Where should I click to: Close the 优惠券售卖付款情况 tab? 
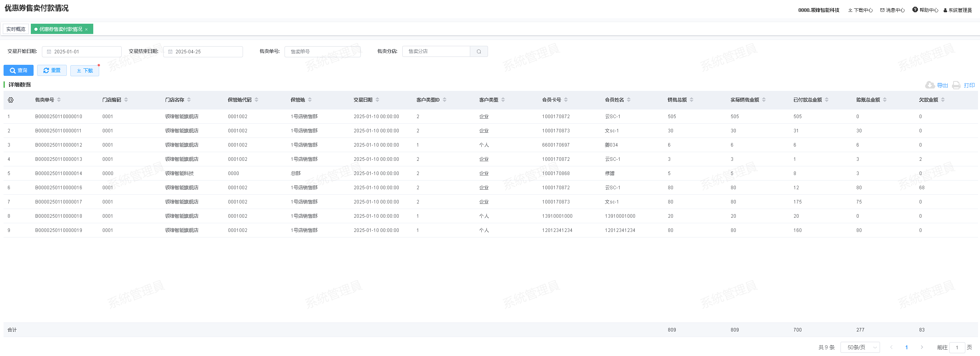[87, 29]
